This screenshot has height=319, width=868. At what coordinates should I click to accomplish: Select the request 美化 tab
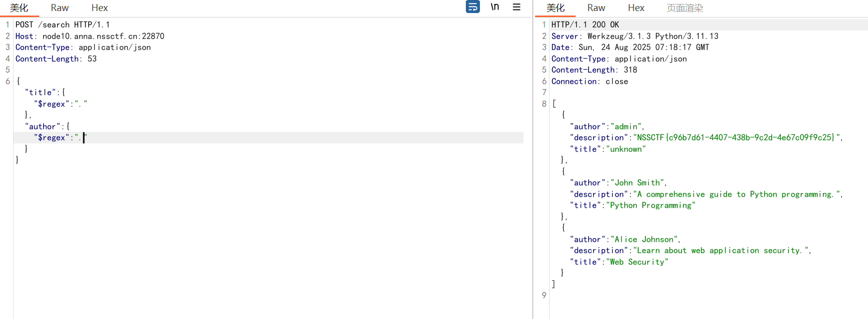tap(19, 8)
